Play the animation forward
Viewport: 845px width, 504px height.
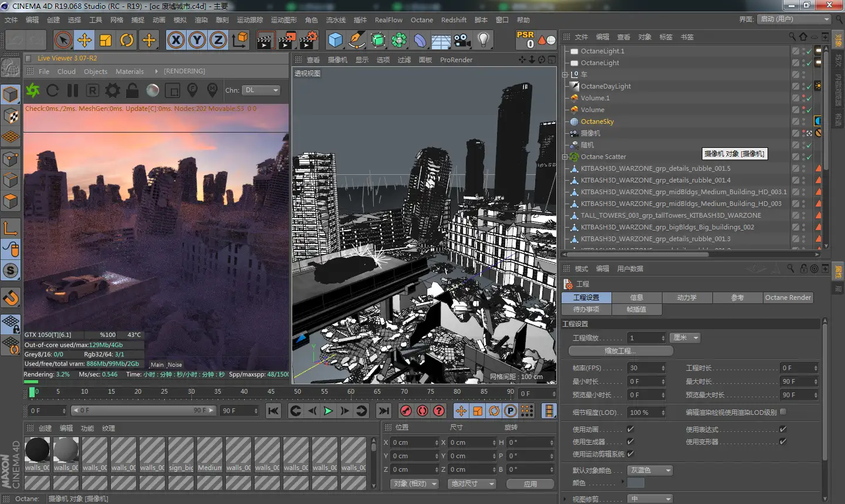[x=328, y=411]
